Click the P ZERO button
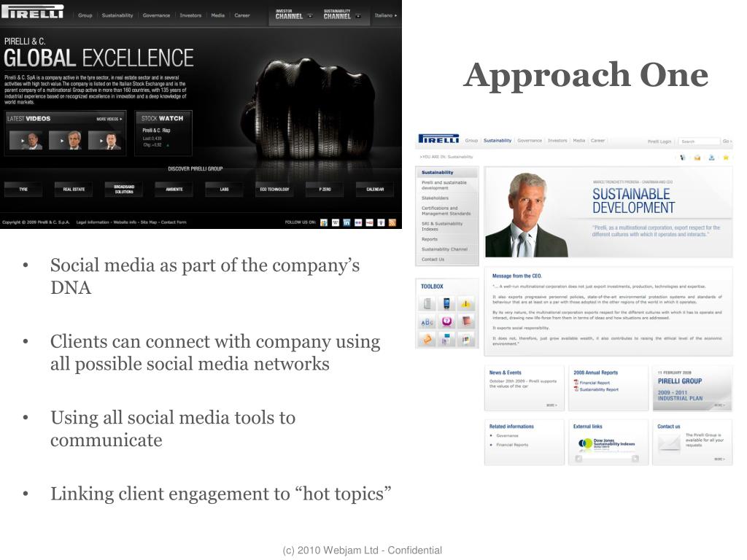Image resolution: width=747 pixels, height=560 pixels. point(325,189)
